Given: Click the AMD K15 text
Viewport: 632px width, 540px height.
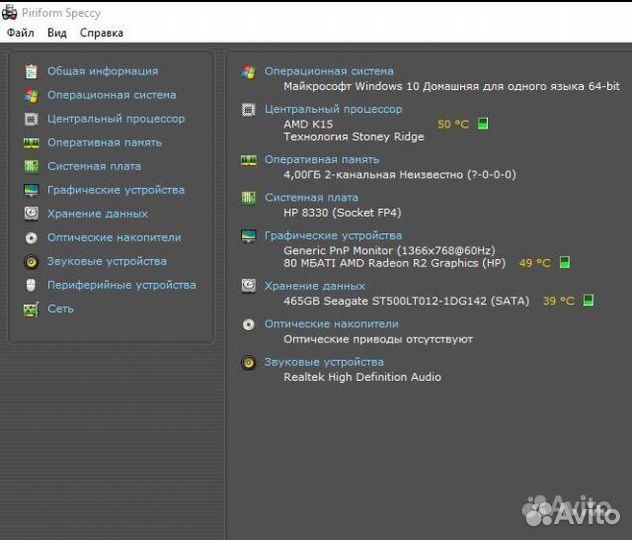Looking at the screenshot, I should (308, 124).
